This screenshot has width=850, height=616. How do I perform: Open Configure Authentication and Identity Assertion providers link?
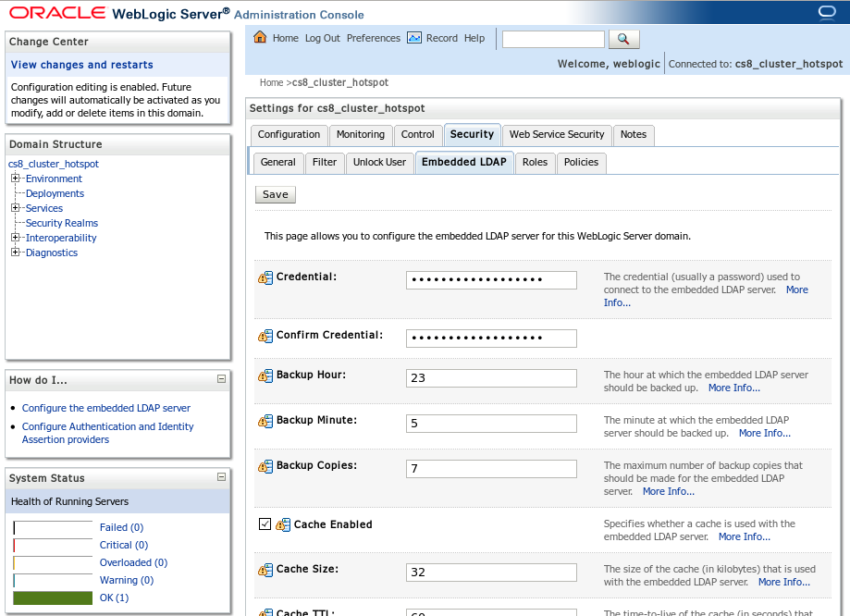(107, 433)
